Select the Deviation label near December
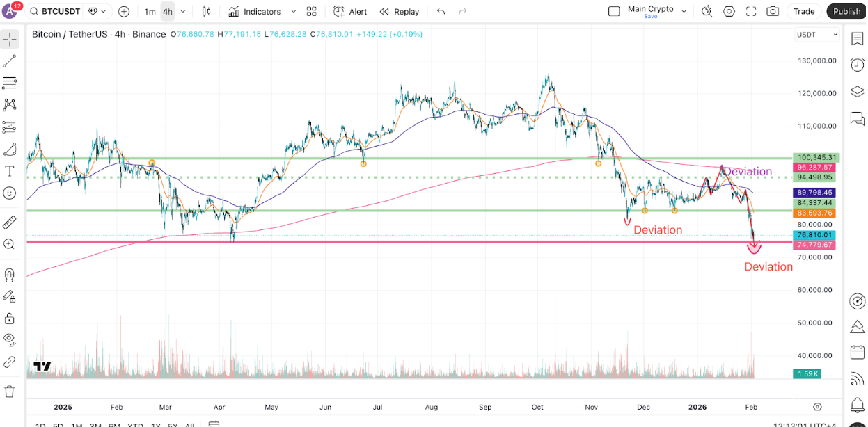Screen dimensions: 868x427 click(x=658, y=230)
